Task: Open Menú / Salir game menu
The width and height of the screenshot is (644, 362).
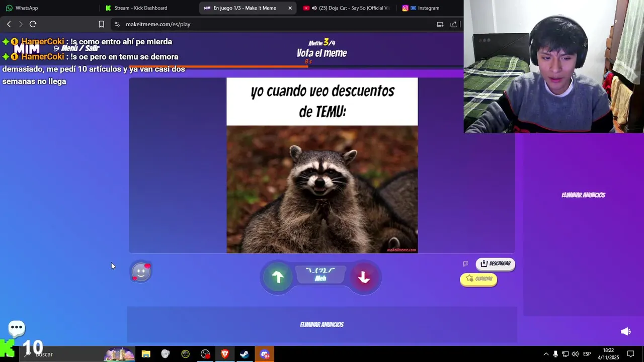Action: [76, 48]
